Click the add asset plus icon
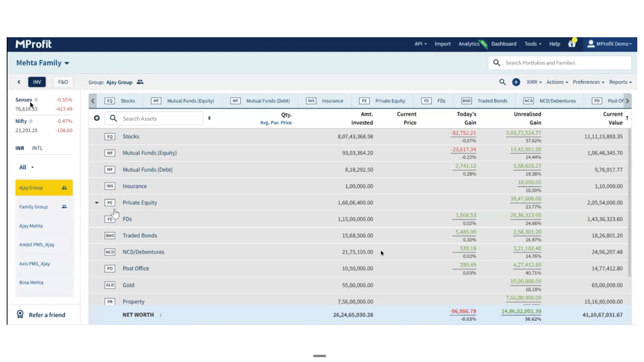This screenshot has height=362, width=644. (x=97, y=118)
